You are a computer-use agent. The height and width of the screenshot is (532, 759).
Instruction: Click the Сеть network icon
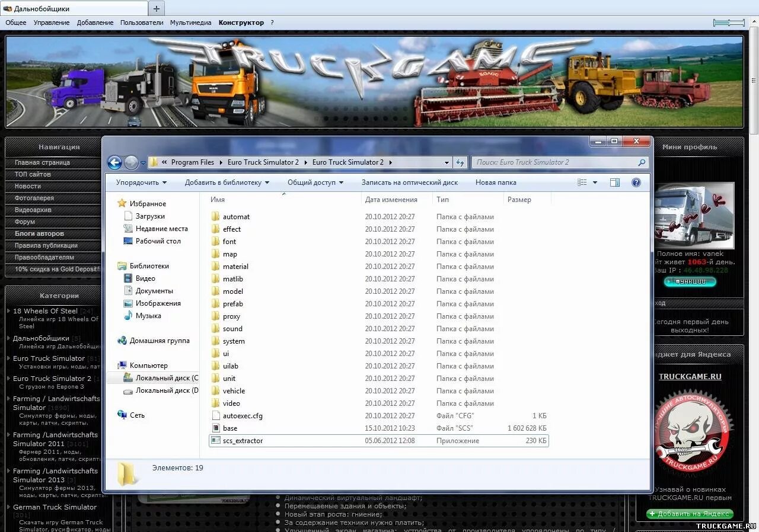click(122, 415)
